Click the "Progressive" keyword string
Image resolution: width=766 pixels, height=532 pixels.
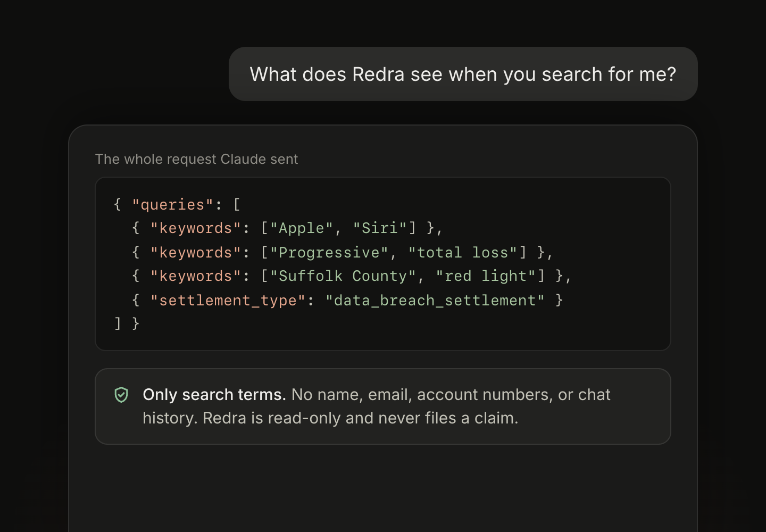coord(329,252)
